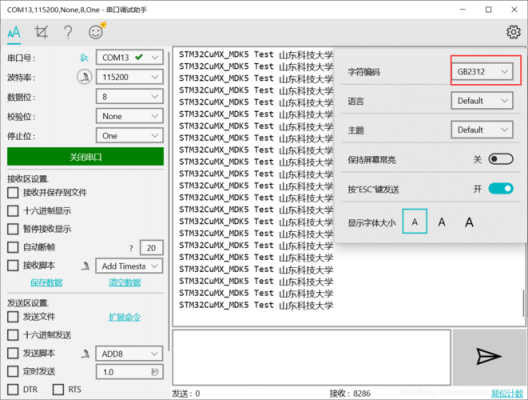Select the crop tool icon
The height and width of the screenshot is (400, 528).
[x=41, y=32]
